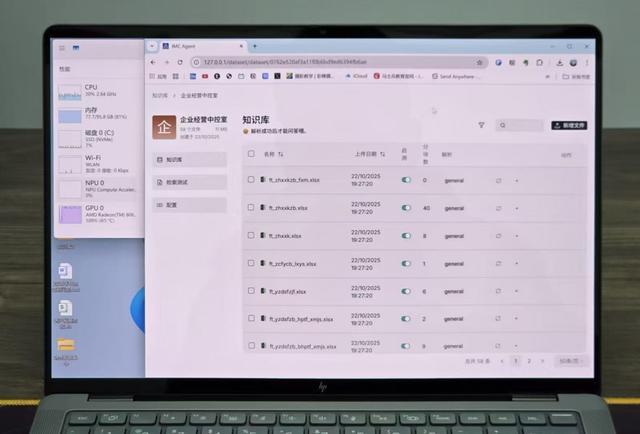The height and width of the screenshot is (434, 640).
Task: Expand the arrow menu in ft_zhxxkzb.xlsx row
Action: (517, 208)
